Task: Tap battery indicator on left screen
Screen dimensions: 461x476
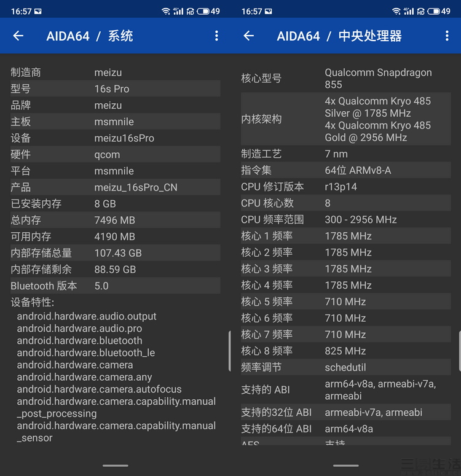Action: [x=203, y=12]
